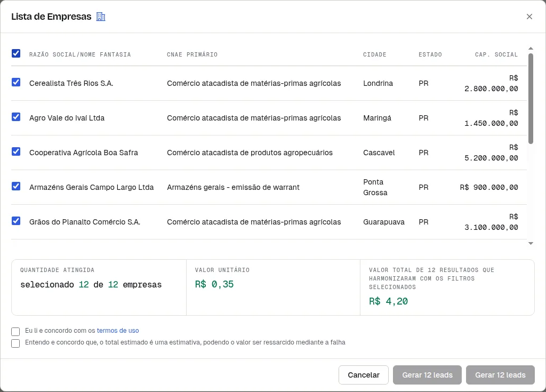Click Comércio atacadista de produtos agropecuários cell
This screenshot has width=546, height=392.
click(250, 153)
